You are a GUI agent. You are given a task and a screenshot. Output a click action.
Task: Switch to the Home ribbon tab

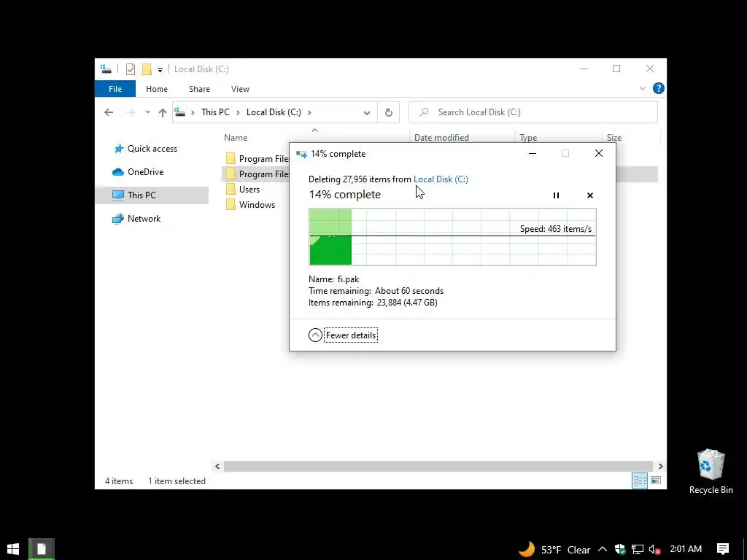coord(157,89)
